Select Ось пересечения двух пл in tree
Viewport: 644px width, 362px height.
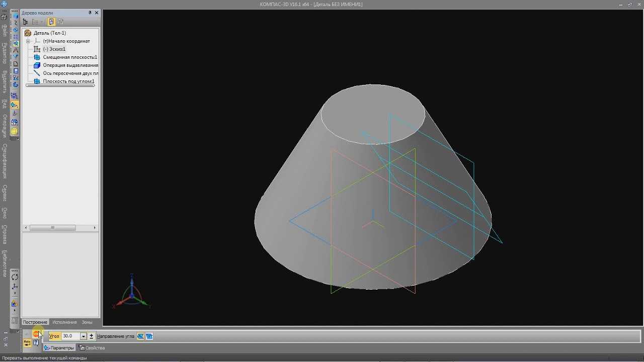70,73
